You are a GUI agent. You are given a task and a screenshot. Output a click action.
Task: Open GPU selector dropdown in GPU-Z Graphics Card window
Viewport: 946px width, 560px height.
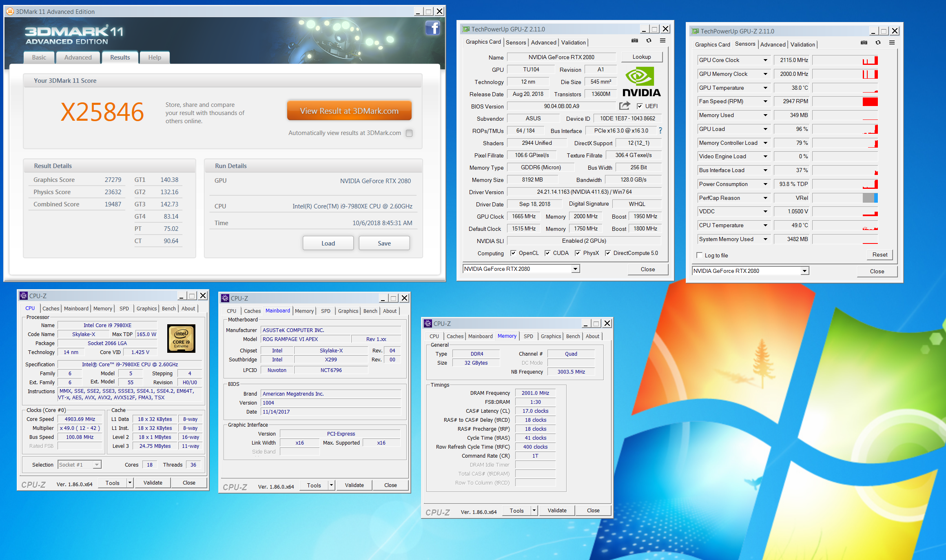[575, 269]
